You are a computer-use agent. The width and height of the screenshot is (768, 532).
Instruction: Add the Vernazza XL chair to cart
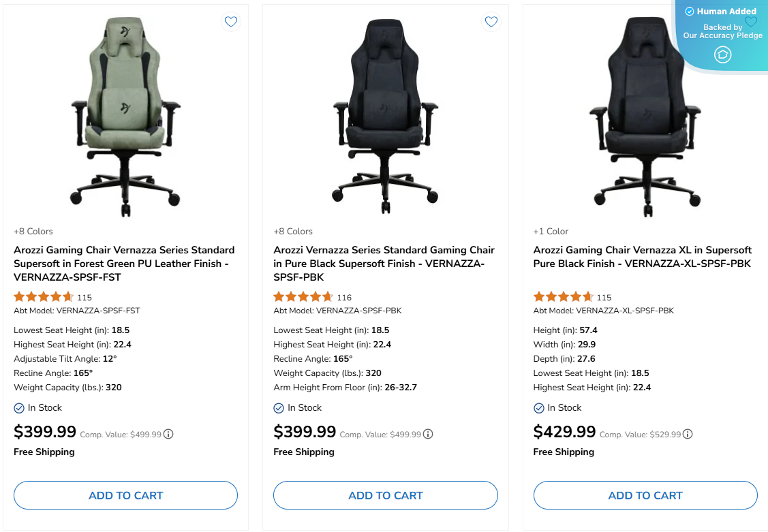(x=645, y=495)
